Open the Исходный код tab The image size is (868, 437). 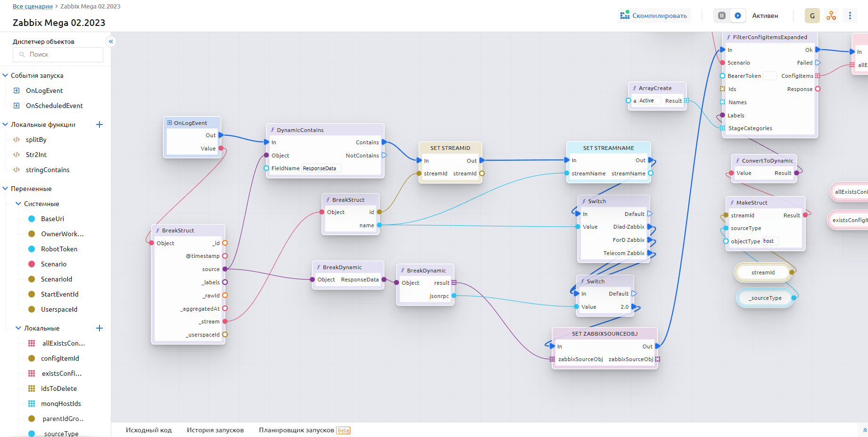coord(149,430)
